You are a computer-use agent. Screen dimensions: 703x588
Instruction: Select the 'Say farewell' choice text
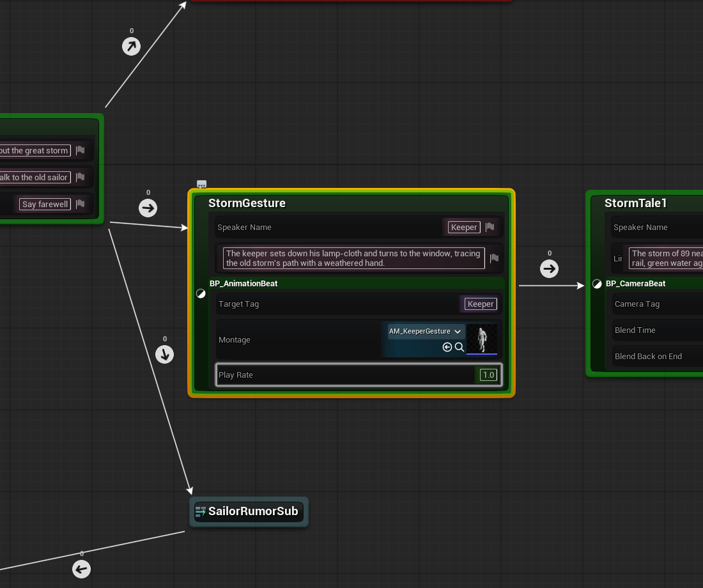(45, 204)
